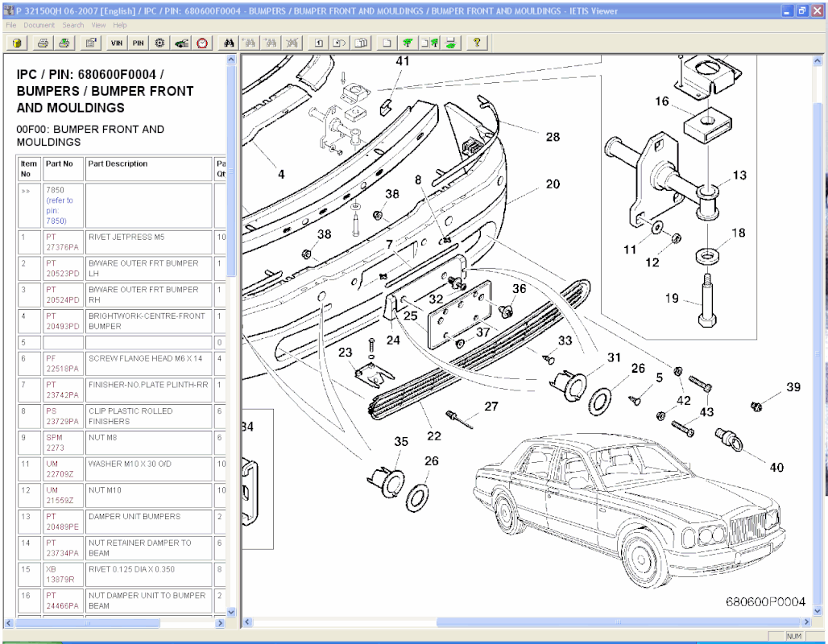The height and width of the screenshot is (644, 828).
Task: Click the print preview icon
Action: click(64, 43)
